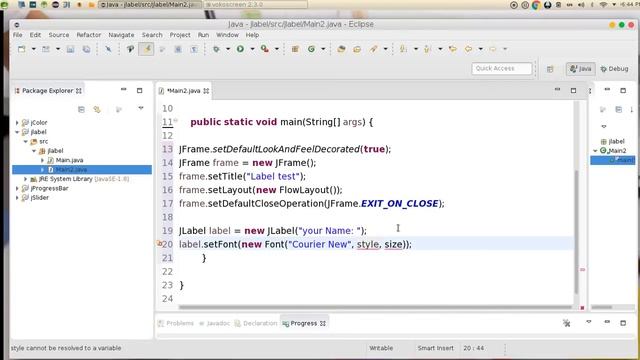Screen dimensions: 640x360
Task: Select Main2 class in Outline view
Action: click(617, 151)
